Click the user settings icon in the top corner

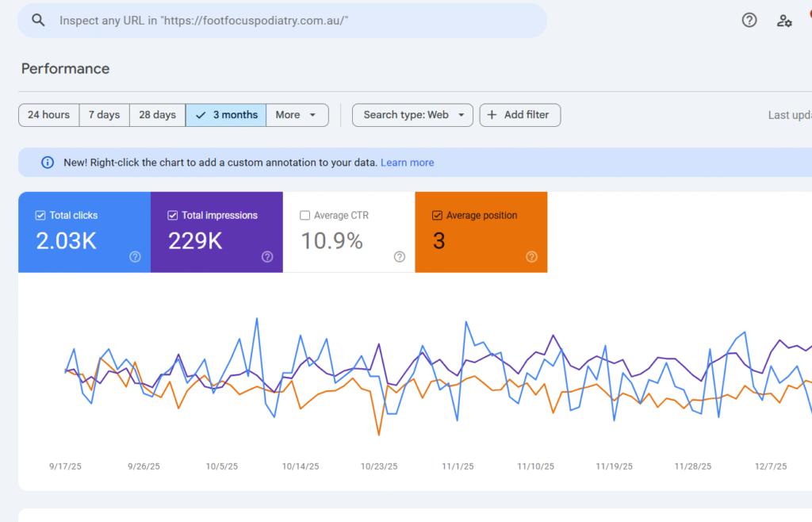(784, 21)
